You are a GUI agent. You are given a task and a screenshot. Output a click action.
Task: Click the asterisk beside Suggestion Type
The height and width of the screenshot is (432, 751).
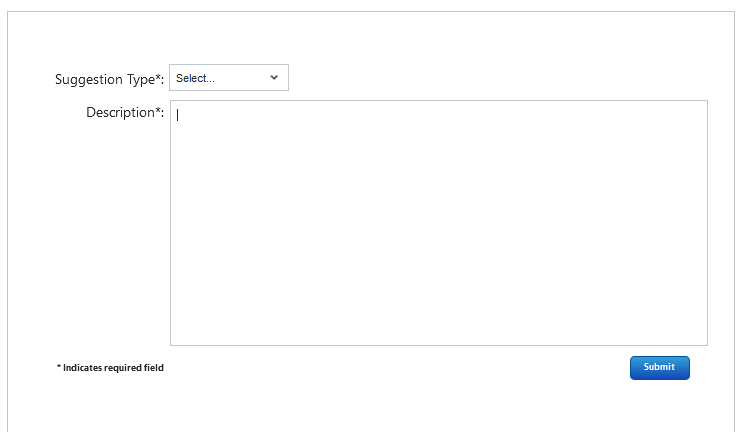click(x=159, y=77)
